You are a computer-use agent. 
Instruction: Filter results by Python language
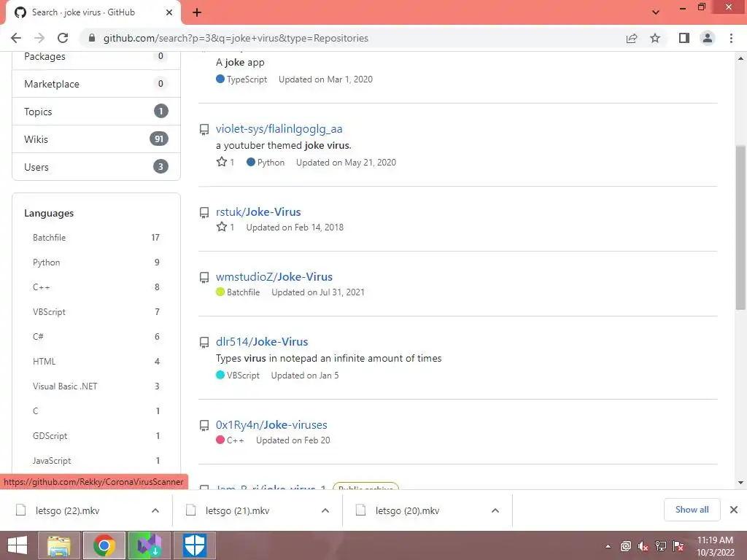coord(96,262)
